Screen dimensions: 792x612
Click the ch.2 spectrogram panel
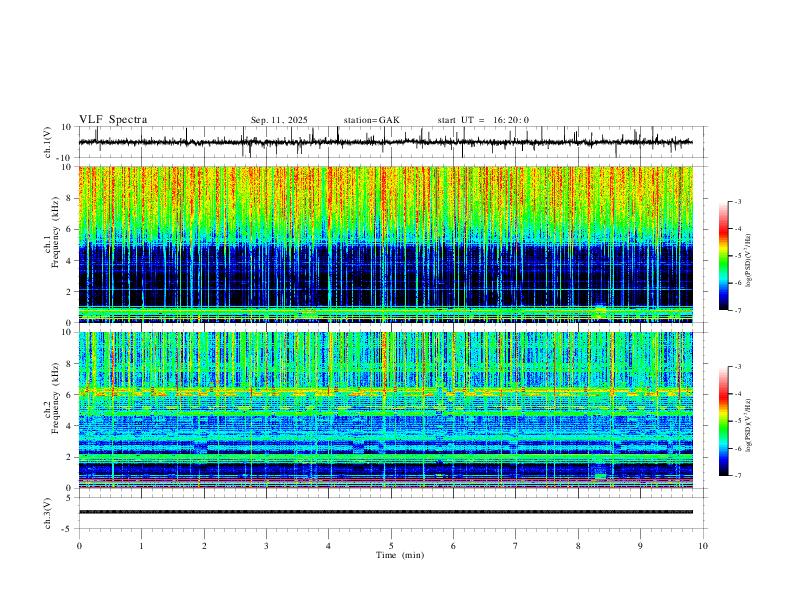coord(385,410)
